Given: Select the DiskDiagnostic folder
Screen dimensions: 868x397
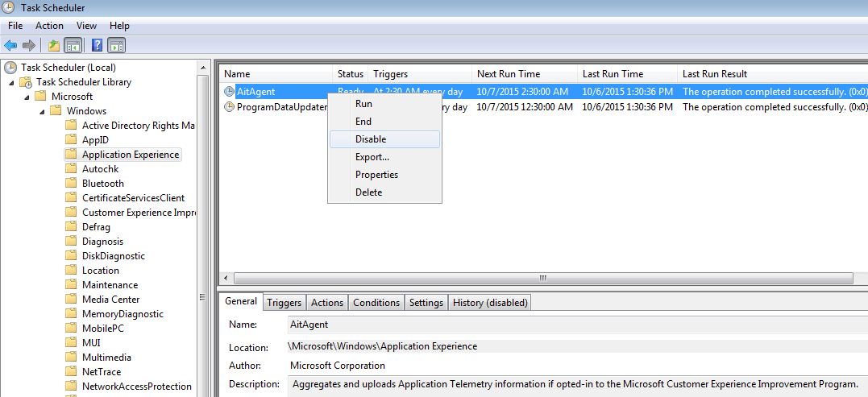Looking at the screenshot, I should click(114, 255).
